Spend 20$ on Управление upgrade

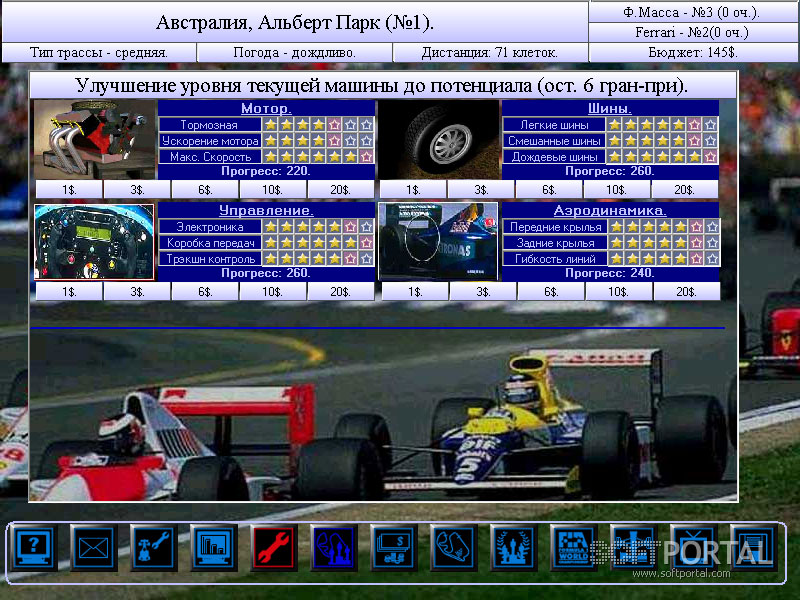coord(341,292)
